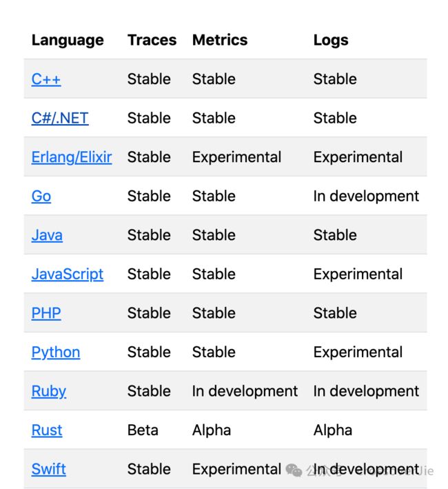Open the PHP link
The height and width of the screenshot is (489, 448).
46,313
